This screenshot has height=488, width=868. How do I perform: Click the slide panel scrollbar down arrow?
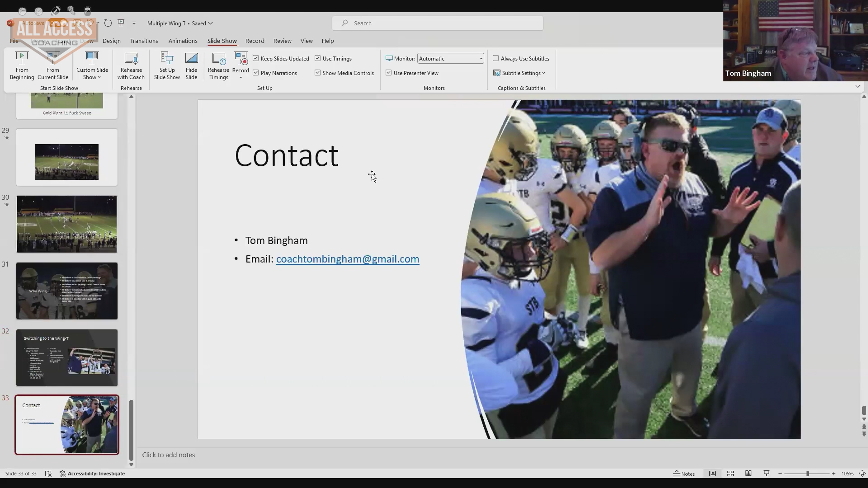[x=131, y=465]
